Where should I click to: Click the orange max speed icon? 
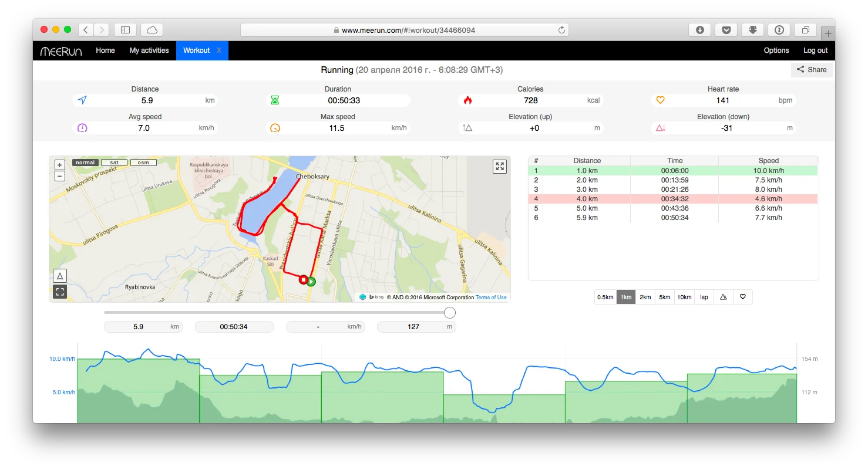(275, 128)
